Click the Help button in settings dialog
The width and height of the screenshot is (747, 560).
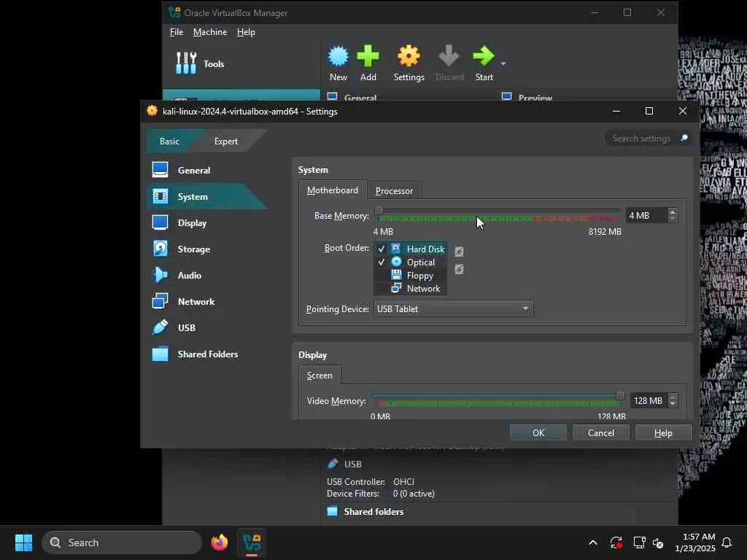(663, 432)
